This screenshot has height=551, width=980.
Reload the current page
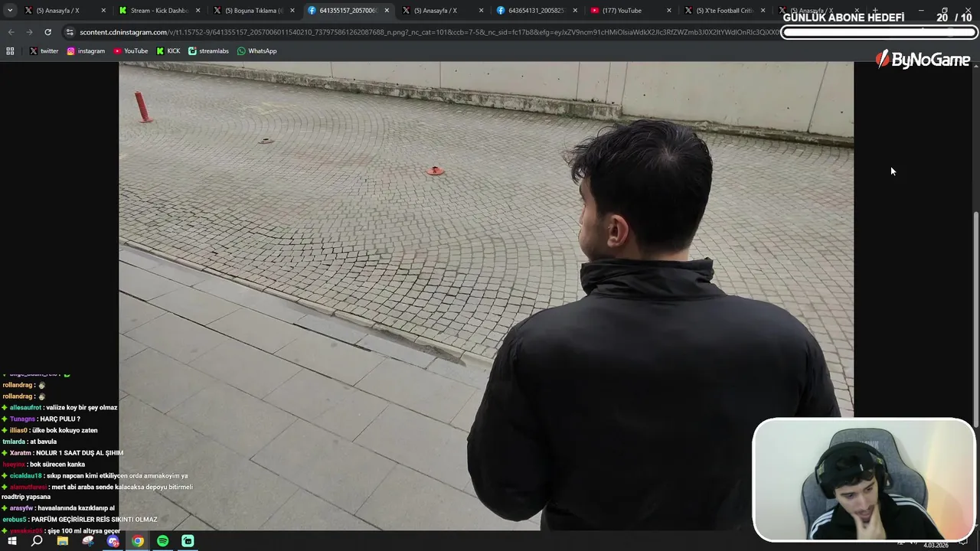click(47, 32)
